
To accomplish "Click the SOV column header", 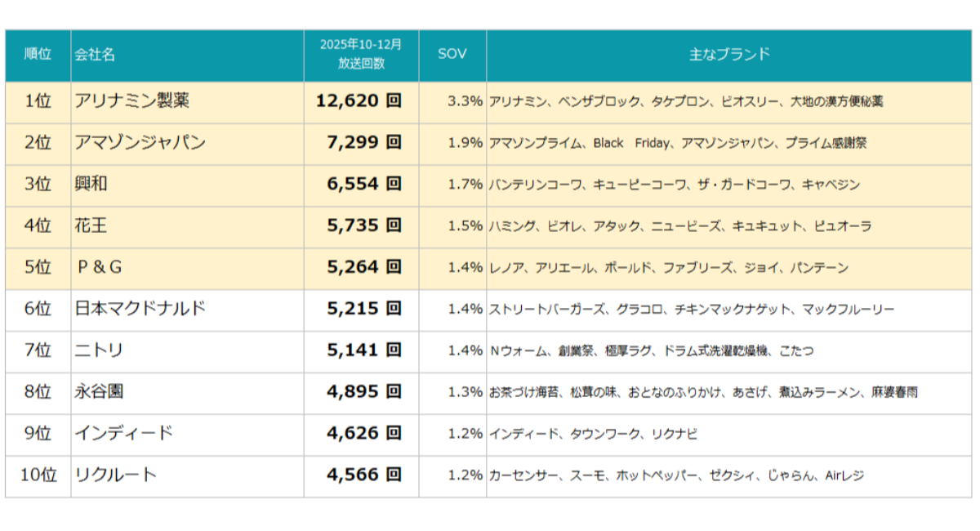I will [x=452, y=55].
